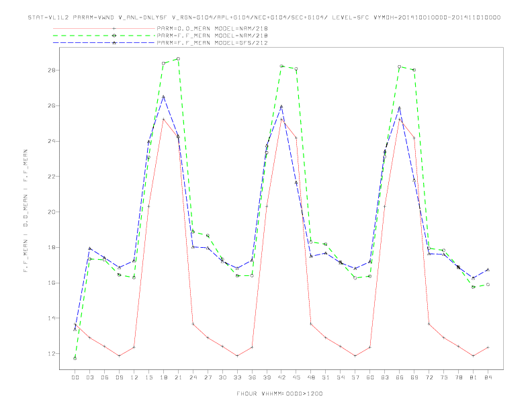Click x-axis forecast hour label 78
The image size is (532, 411).
(x=458, y=377)
